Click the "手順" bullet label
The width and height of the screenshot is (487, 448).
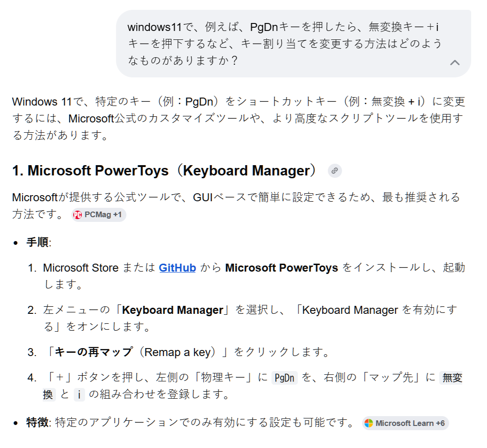pos(38,243)
